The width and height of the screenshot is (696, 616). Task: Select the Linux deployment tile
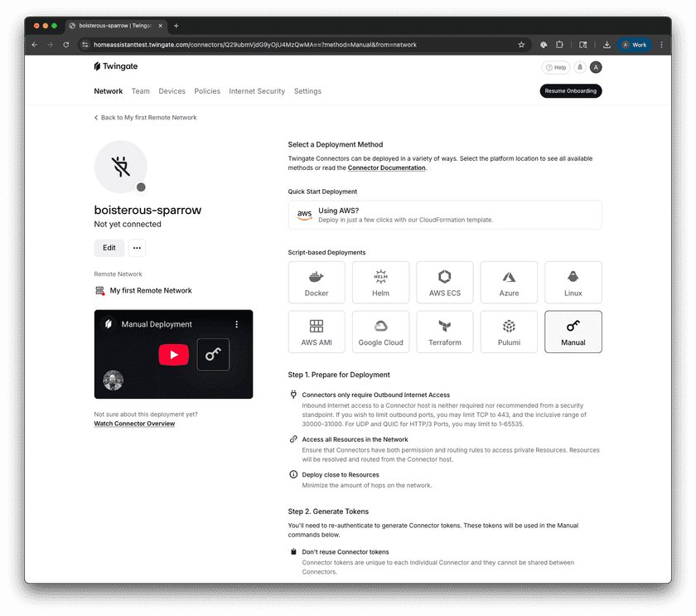tap(573, 283)
